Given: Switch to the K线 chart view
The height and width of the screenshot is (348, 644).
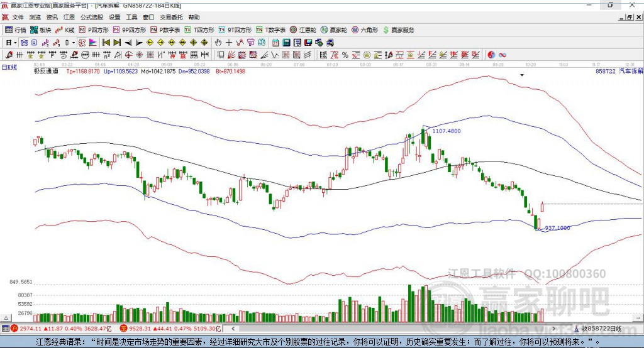Looking at the screenshot, I should click(x=65, y=30).
